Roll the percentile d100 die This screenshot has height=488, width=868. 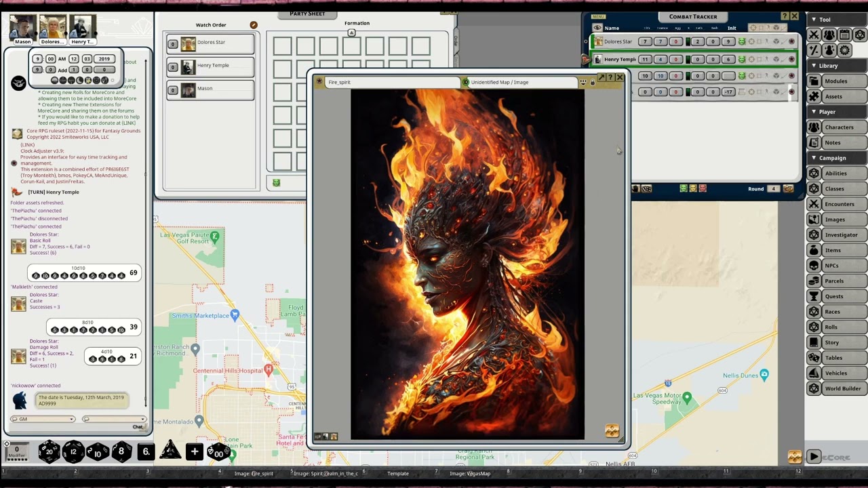click(218, 451)
